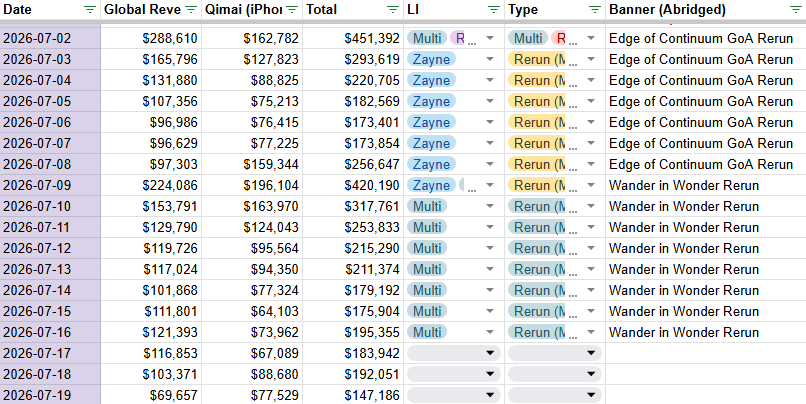Image resolution: width=806 pixels, height=404 pixels.
Task: Select Qimai cell $159,344
Action: coord(252,164)
